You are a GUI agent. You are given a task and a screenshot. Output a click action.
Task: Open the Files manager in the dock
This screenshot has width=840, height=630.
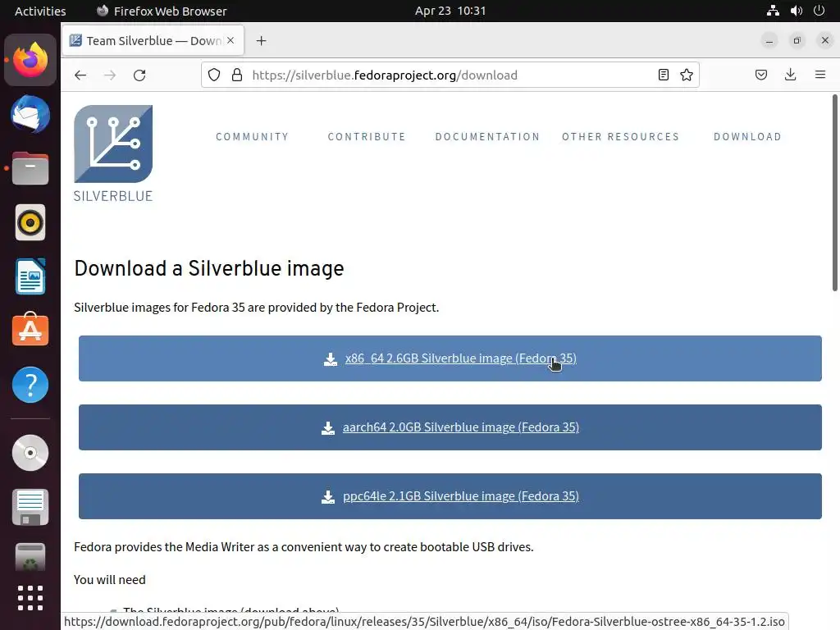[x=30, y=168]
